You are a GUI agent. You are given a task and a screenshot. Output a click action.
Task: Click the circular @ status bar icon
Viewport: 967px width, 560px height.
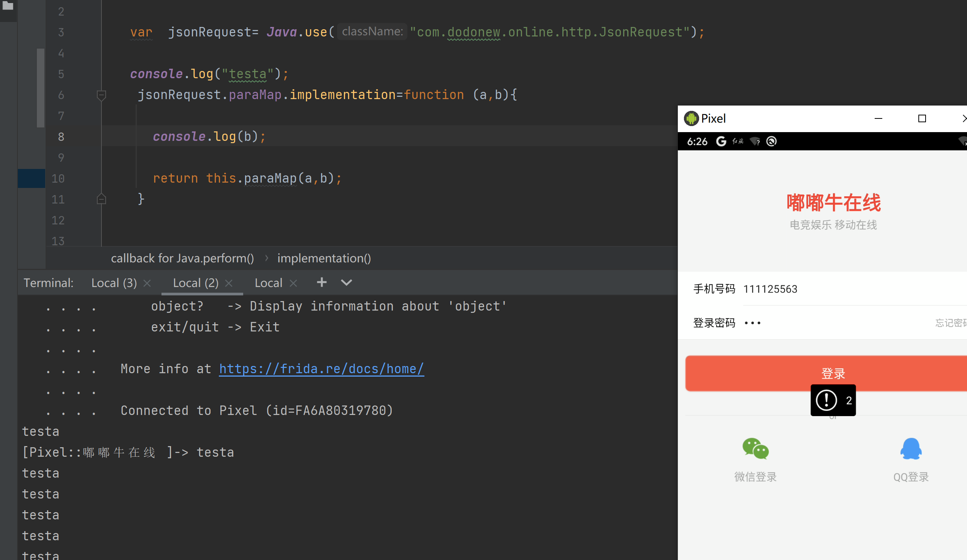[x=772, y=142]
